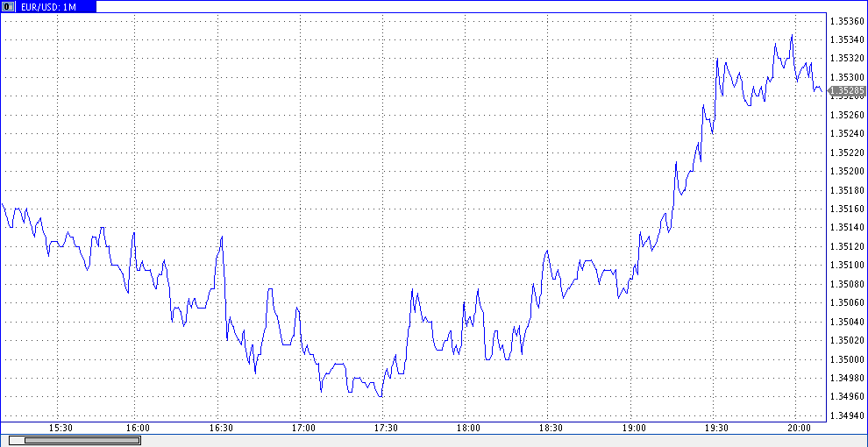The height and width of the screenshot is (447, 868).
Task: Click the 19:00 time axis label
Action: (x=634, y=429)
